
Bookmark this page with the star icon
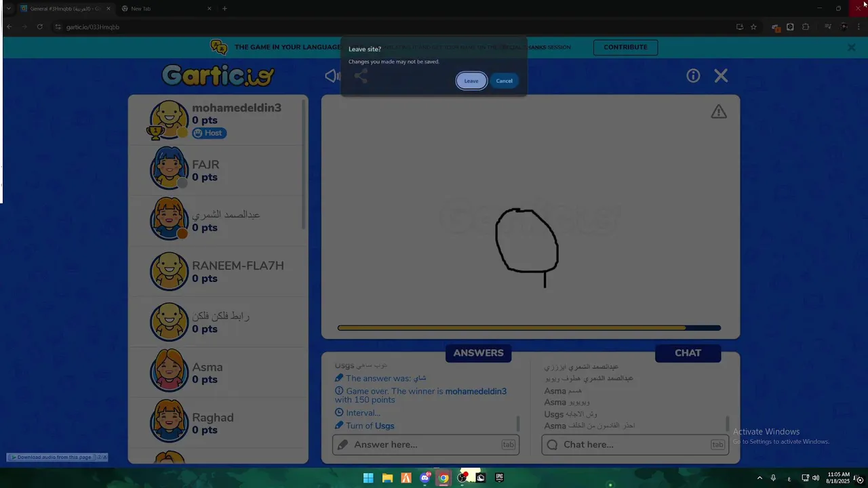753,27
